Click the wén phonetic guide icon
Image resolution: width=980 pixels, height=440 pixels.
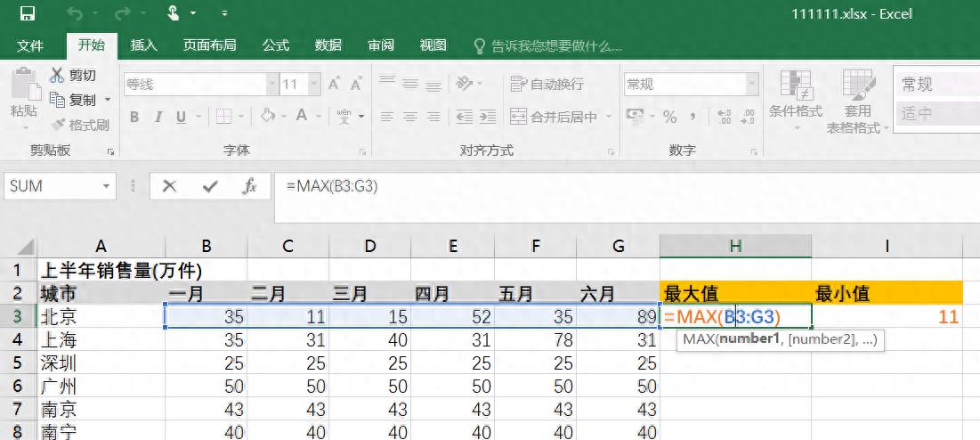point(344,117)
